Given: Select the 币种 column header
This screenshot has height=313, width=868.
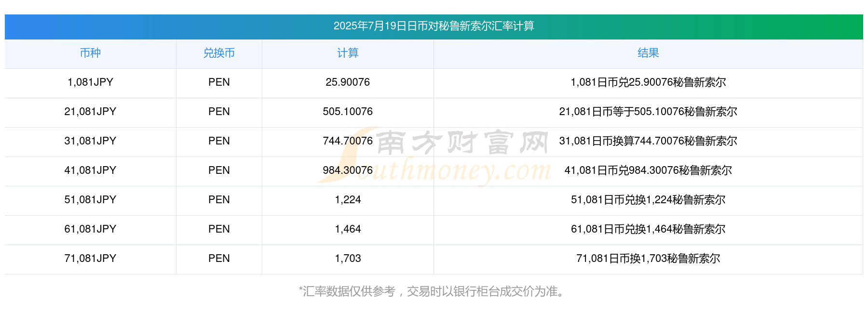Looking at the screenshot, I should pyautogui.click(x=90, y=53).
